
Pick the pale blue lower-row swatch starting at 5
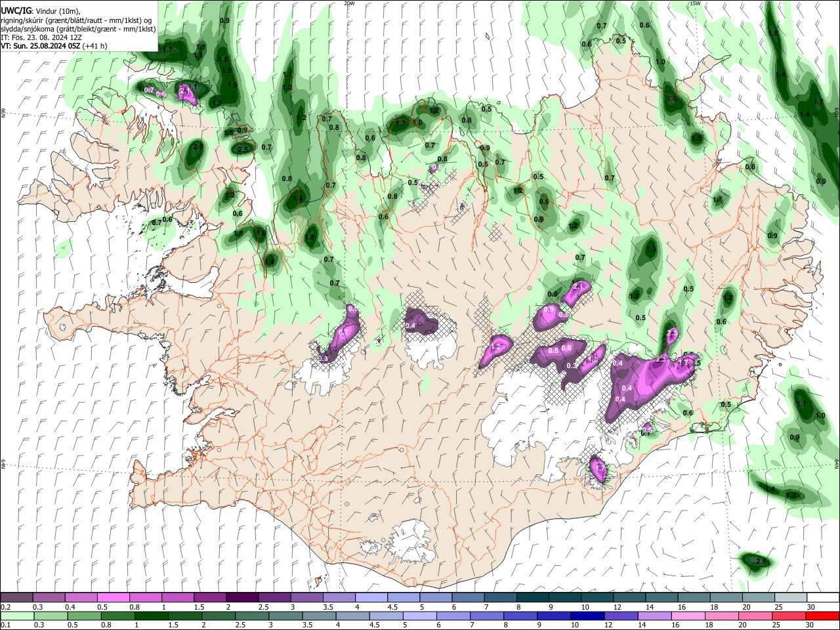[420, 616]
